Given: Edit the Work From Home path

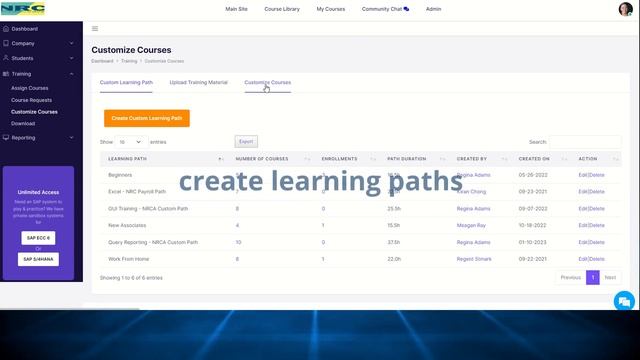Looking at the screenshot, I should [582, 259].
